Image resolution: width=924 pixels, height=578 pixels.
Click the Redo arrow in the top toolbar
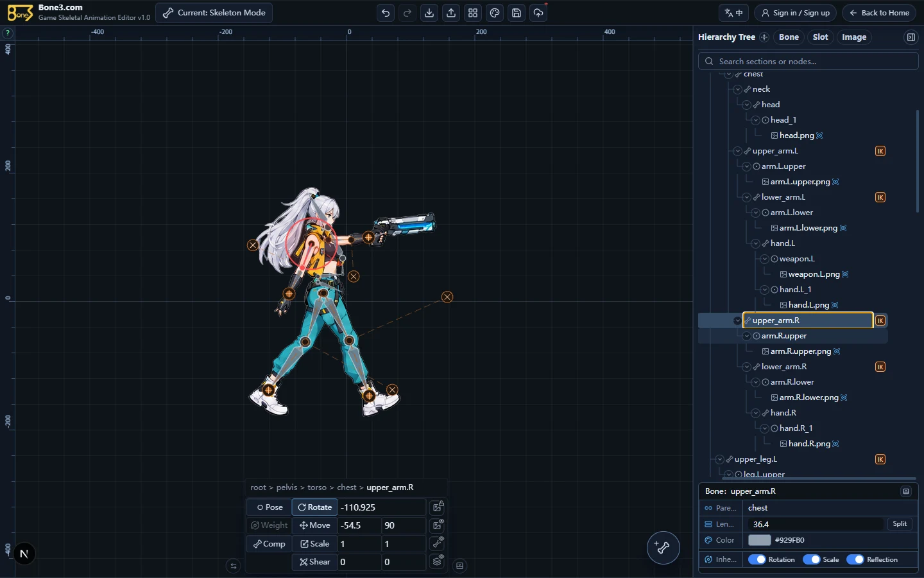(x=407, y=13)
